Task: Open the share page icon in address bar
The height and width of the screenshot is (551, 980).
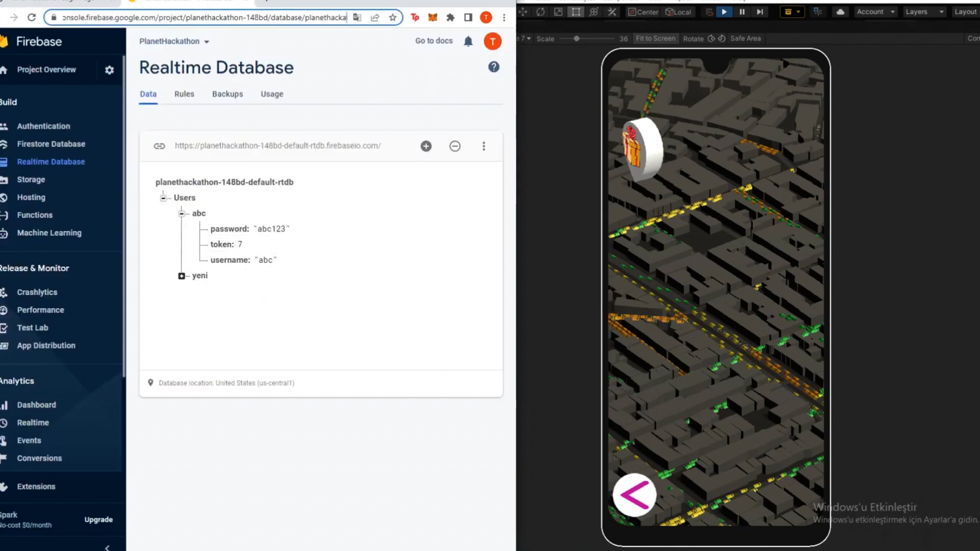Action: click(375, 18)
